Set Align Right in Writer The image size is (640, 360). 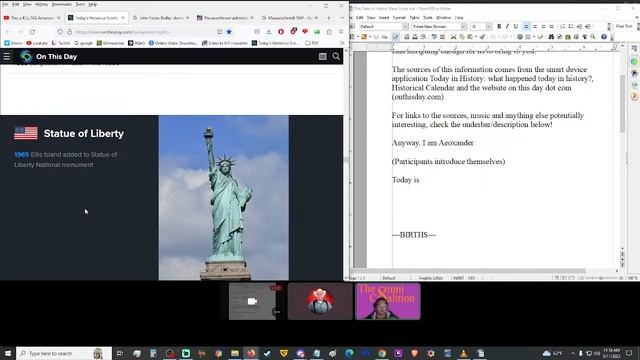point(543,27)
